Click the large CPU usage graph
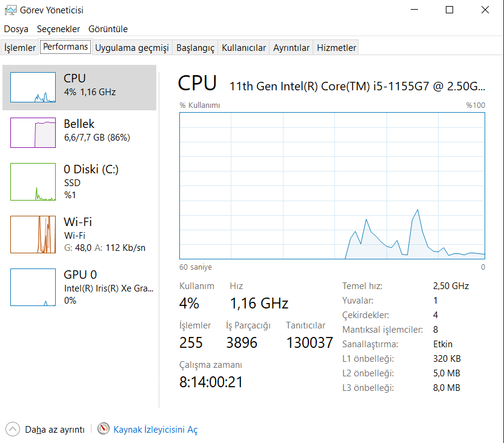504x443 pixels. (x=332, y=185)
